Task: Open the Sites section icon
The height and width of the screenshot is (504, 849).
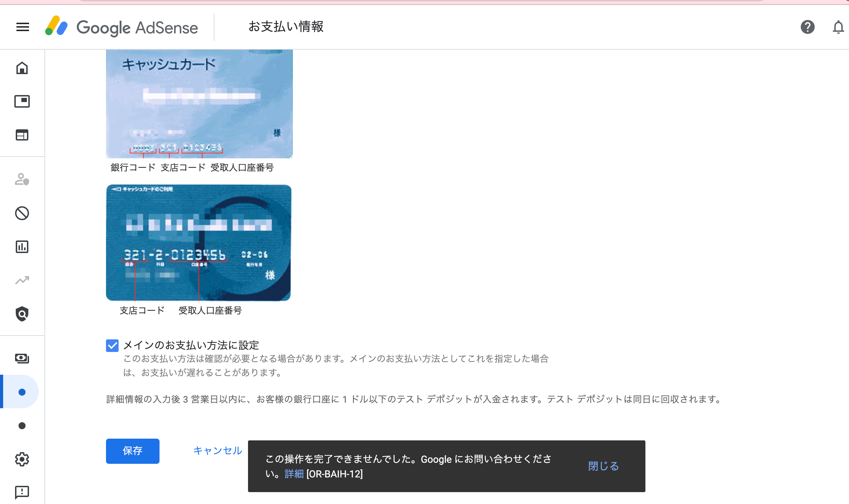Action: pyautogui.click(x=22, y=135)
